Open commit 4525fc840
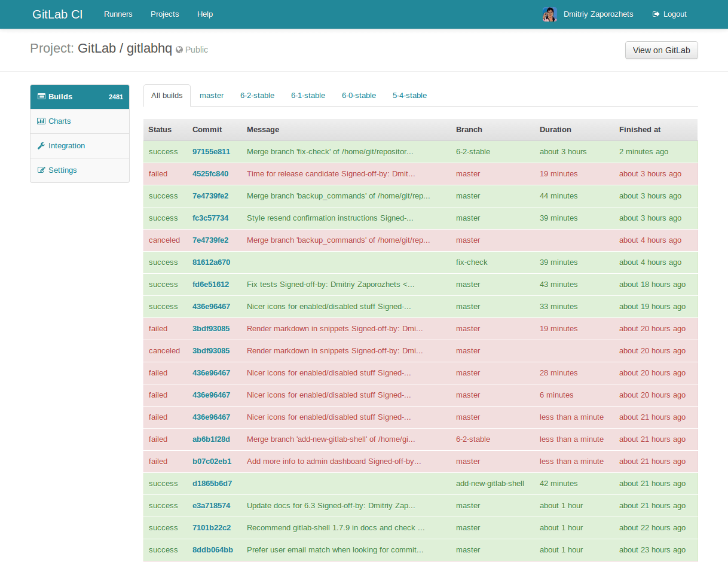728x562 pixels. 210,174
